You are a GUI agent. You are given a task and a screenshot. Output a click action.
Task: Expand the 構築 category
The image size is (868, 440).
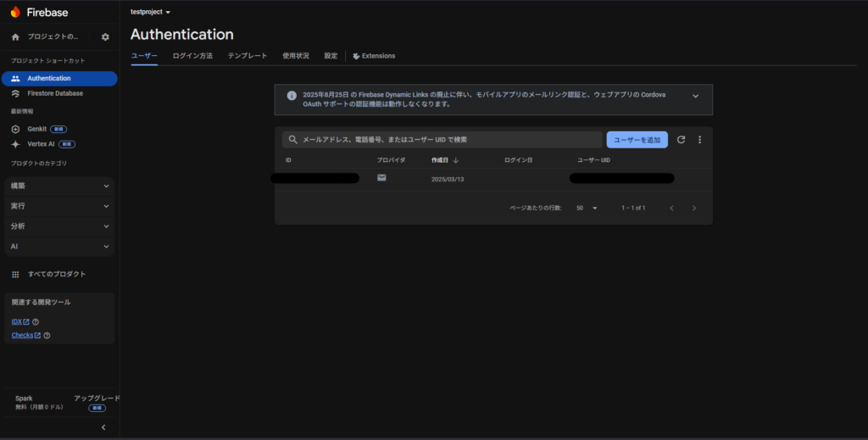(59, 186)
